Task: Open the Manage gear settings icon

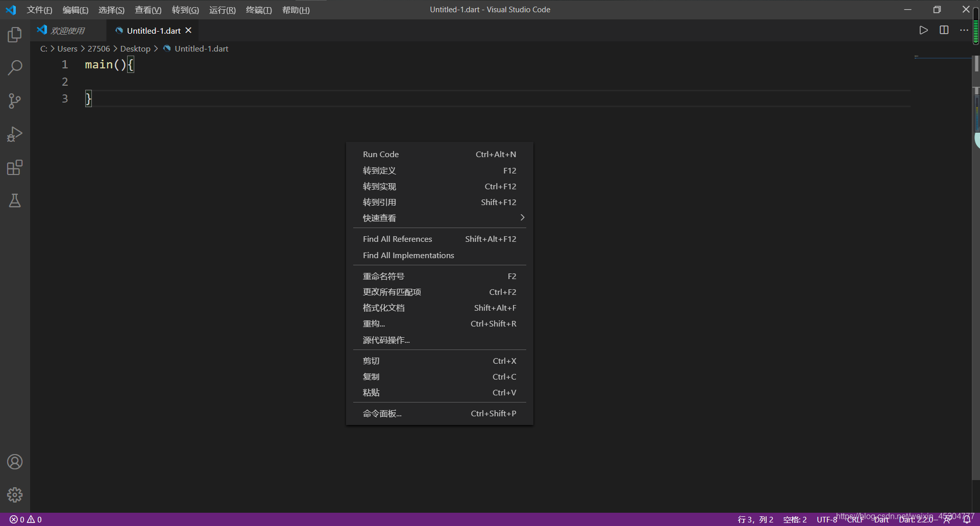Action: tap(15, 495)
